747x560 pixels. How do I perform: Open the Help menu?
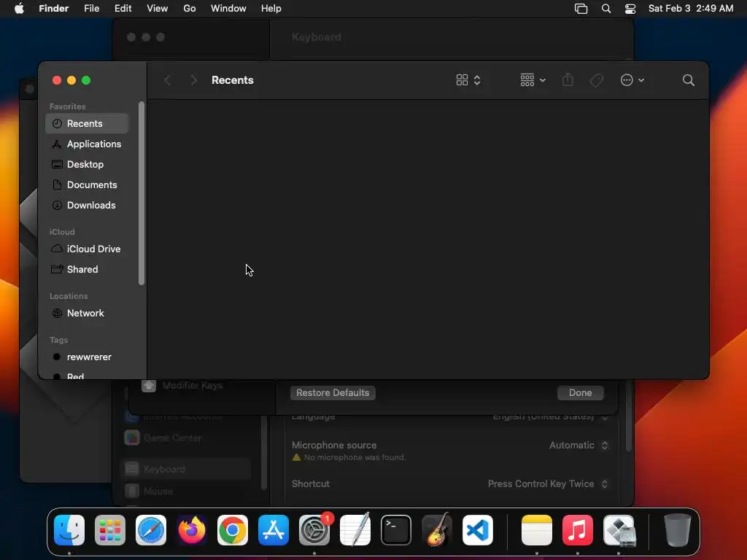pyautogui.click(x=271, y=9)
